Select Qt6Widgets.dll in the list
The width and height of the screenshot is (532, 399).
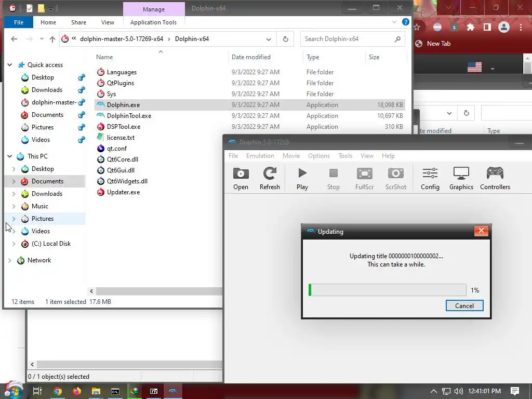(x=127, y=181)
